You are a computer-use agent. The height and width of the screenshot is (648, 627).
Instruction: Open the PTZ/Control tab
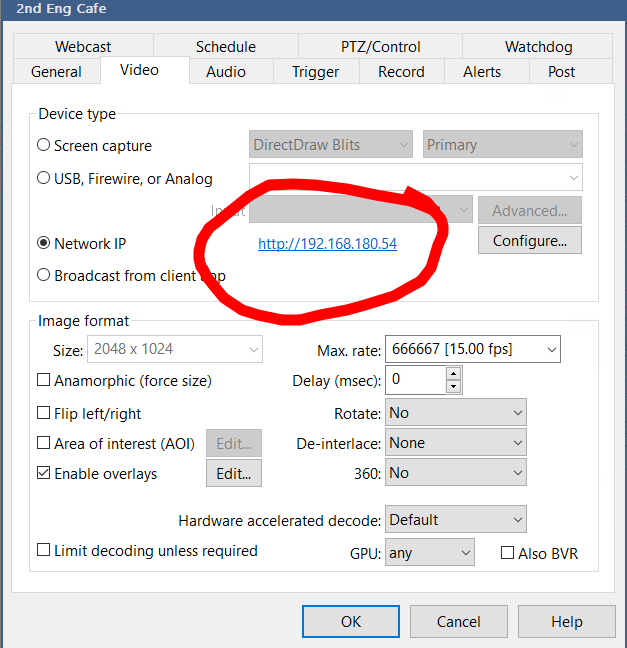click(x=374, y=47)
